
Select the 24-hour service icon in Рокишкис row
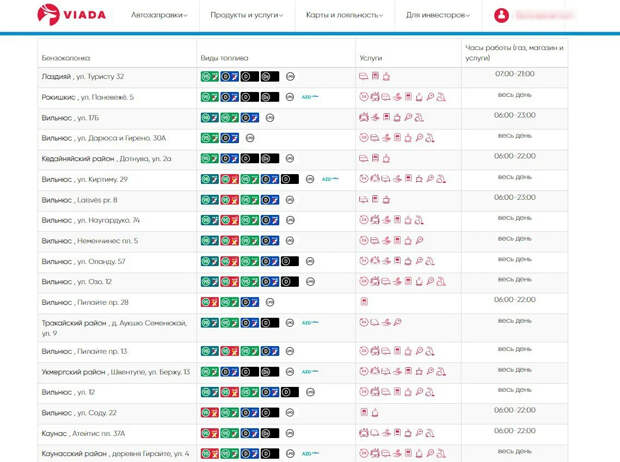(x=364, y=97)
